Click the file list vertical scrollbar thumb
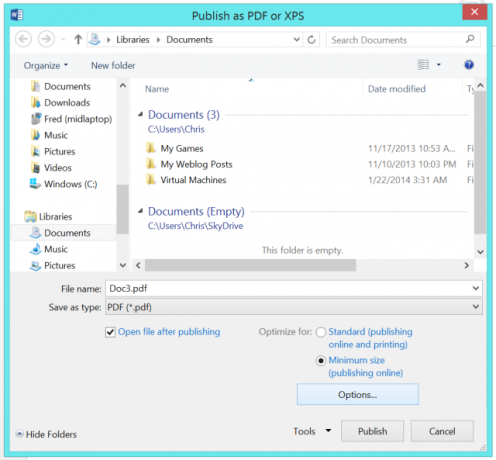Image resolution: width=496 pixels, height=460 pixels. click(x=480, y=163)
